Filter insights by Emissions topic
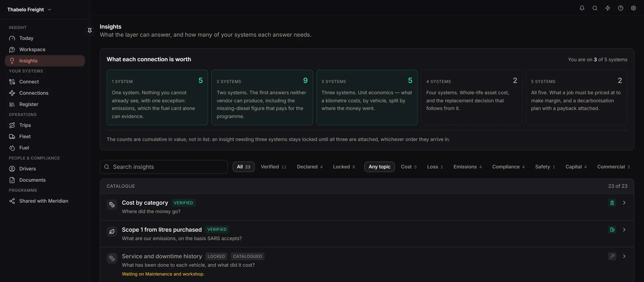 point(468,167)
